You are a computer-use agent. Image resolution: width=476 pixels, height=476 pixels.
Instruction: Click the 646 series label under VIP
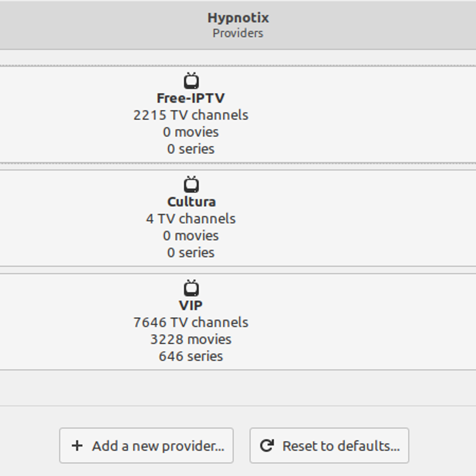coord(191,356)
